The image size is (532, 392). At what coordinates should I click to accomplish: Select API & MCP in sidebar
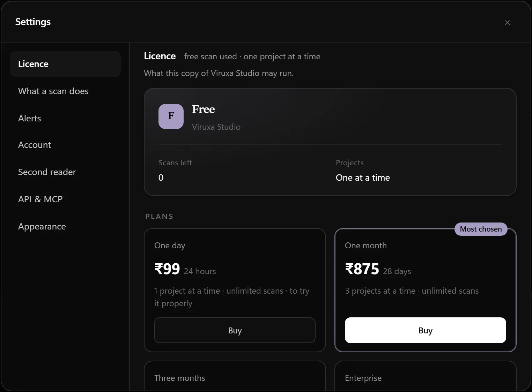65,199
